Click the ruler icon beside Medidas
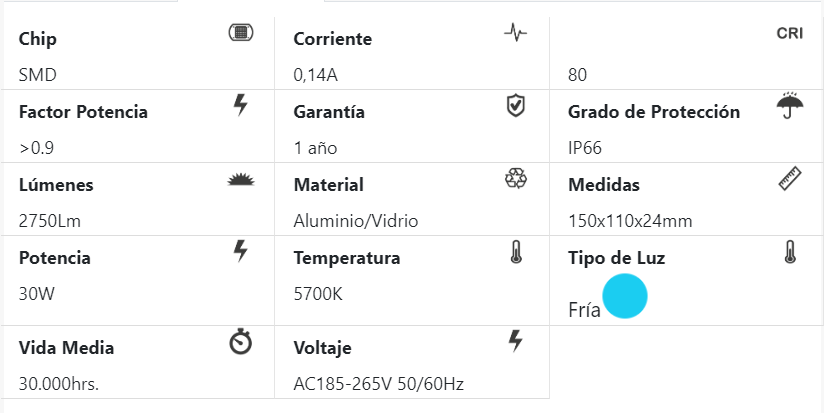Image resolution: width=824 pixels, height=413 pixels. click(x=790, y=178)
